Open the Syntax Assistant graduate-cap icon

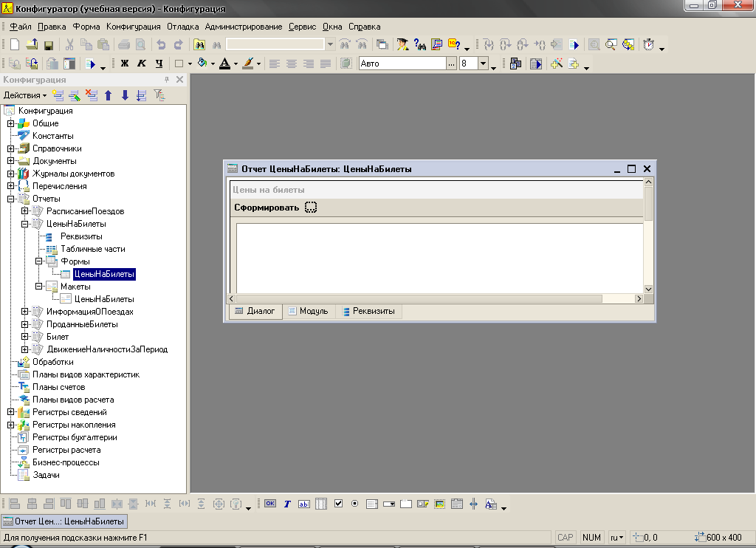click(402, 45)
